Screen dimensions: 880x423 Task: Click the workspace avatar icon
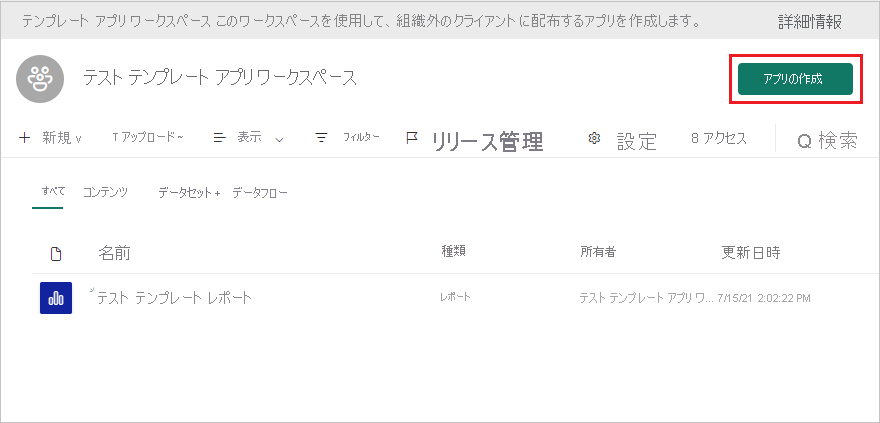click(40, 79)
